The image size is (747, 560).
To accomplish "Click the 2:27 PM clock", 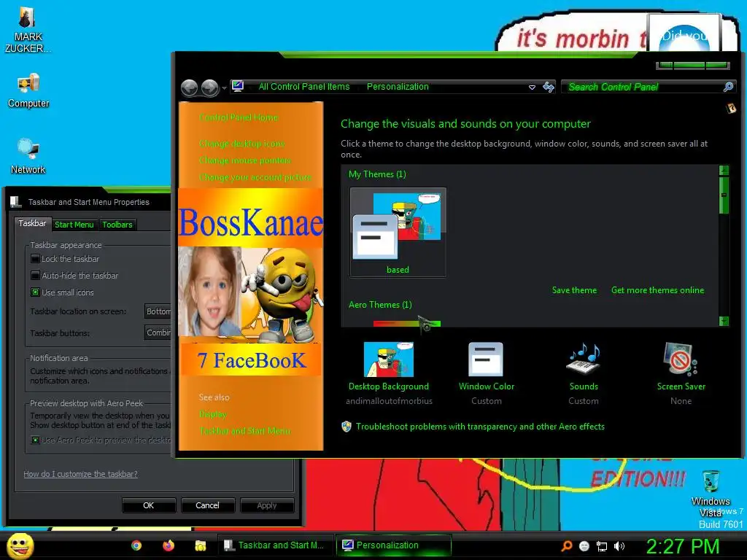I will [682, 546].
